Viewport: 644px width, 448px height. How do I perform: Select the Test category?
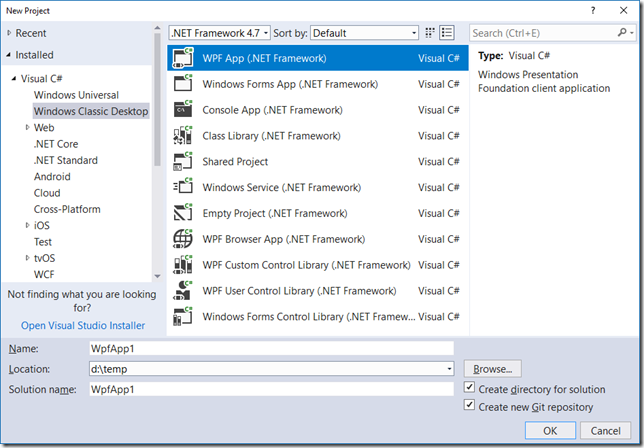pyautogui.click(x=43, y=242)
